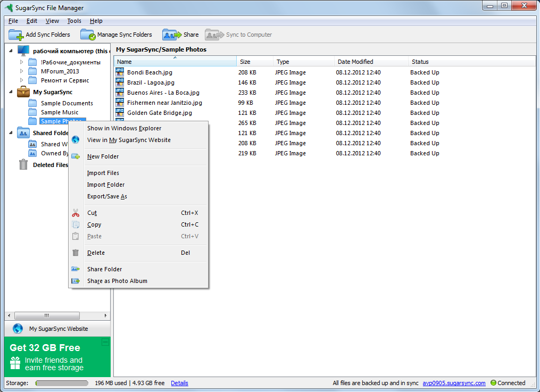The width and height of the screenshot is (540, 392).
Task: Click the folder icon of Ремонт и Сервис
Action: (x=32, y=80)
